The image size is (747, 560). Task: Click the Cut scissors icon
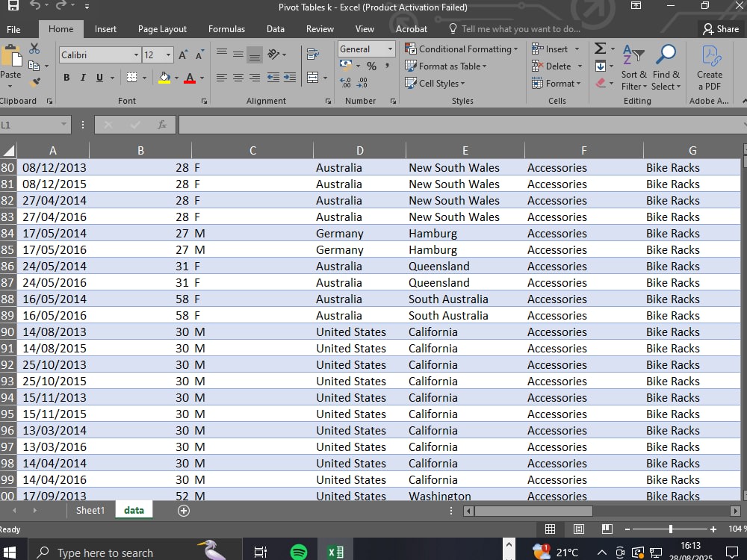[x=34, y=48]
